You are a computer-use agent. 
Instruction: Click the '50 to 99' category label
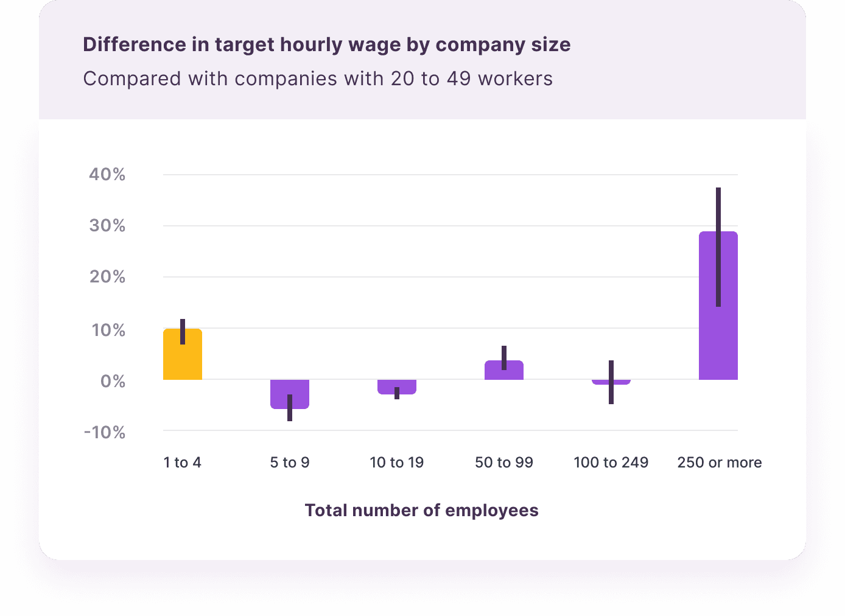pos(504,463)
